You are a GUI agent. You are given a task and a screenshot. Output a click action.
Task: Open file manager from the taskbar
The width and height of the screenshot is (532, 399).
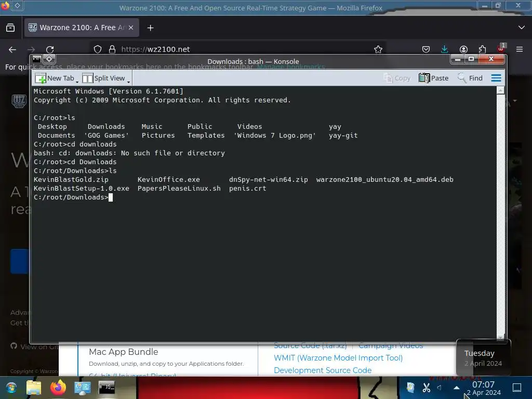coord(34,388)
